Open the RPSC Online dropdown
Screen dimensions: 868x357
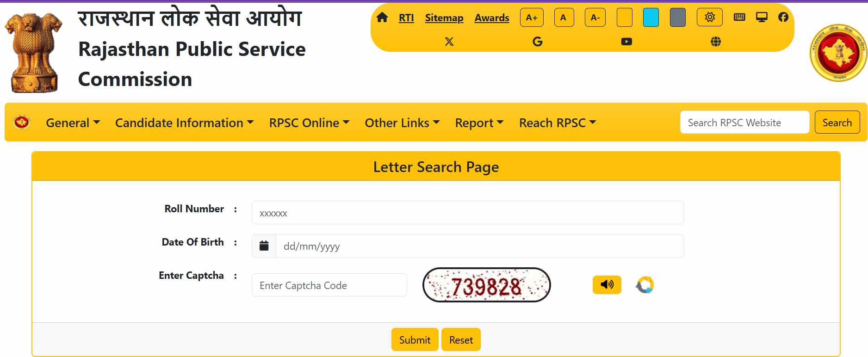pos(309,123)
